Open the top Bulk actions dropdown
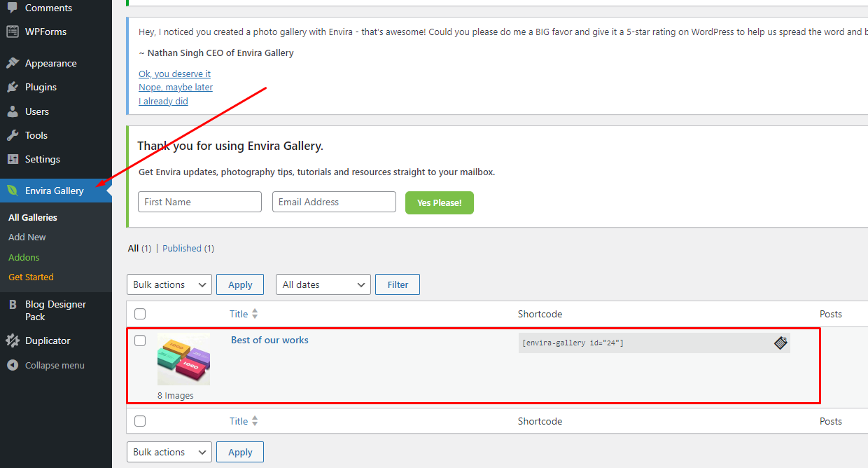 point(169,284)
